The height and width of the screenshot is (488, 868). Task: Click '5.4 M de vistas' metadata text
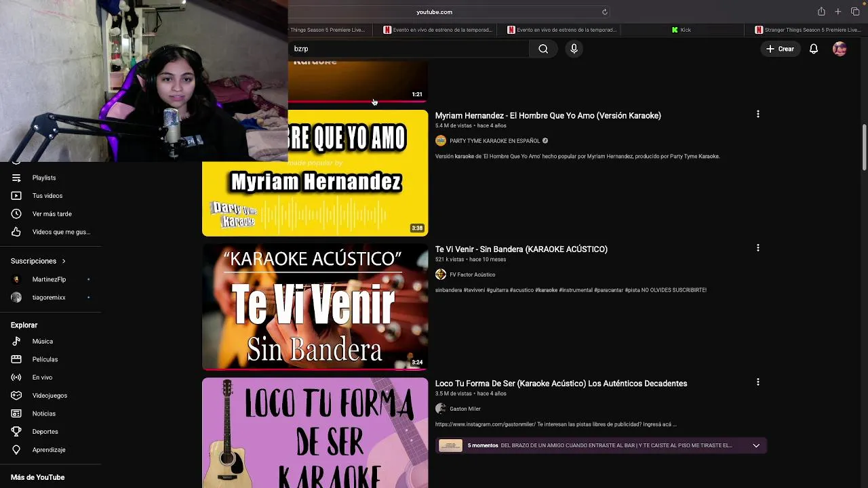click(x=453, y=125)
